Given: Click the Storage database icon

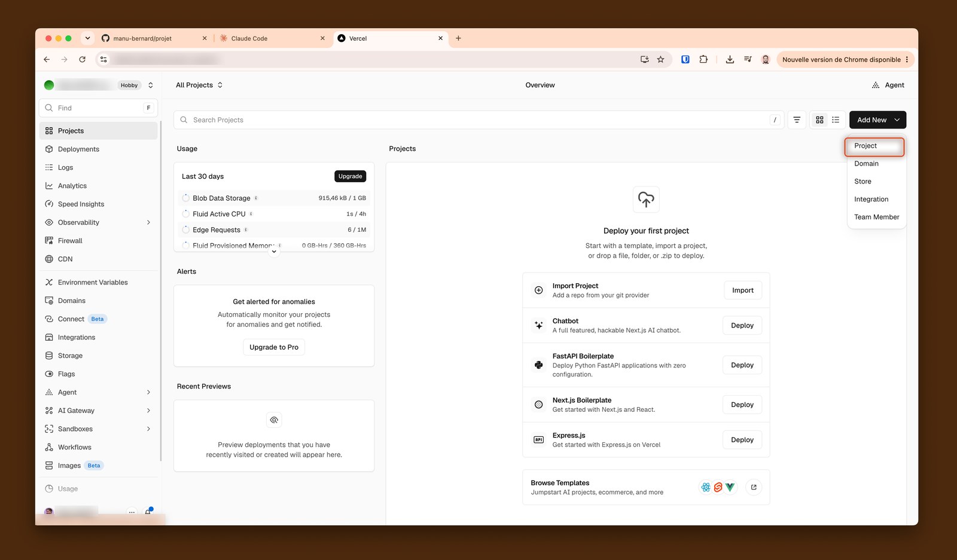Looking at the screenshot, I should [49, 356].
